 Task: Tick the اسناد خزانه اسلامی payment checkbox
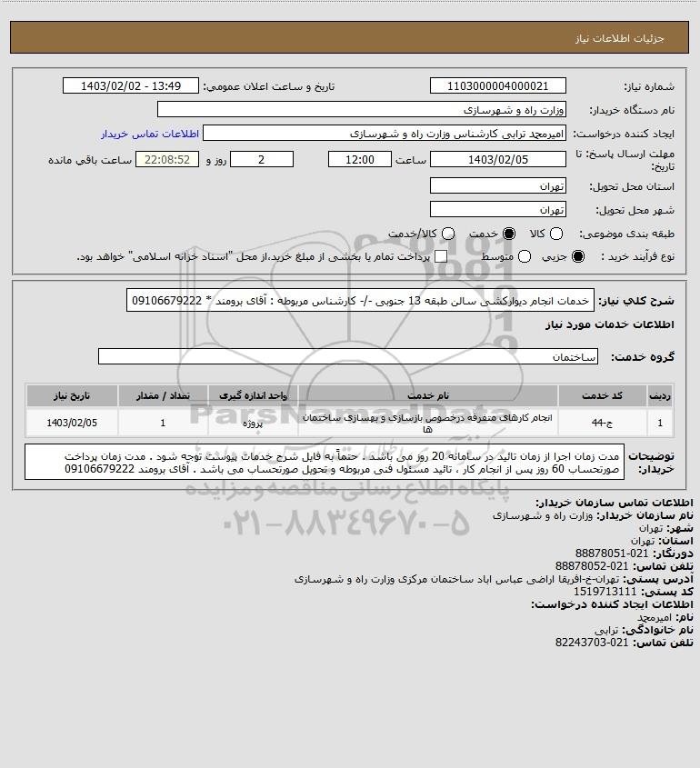(441, 256)
